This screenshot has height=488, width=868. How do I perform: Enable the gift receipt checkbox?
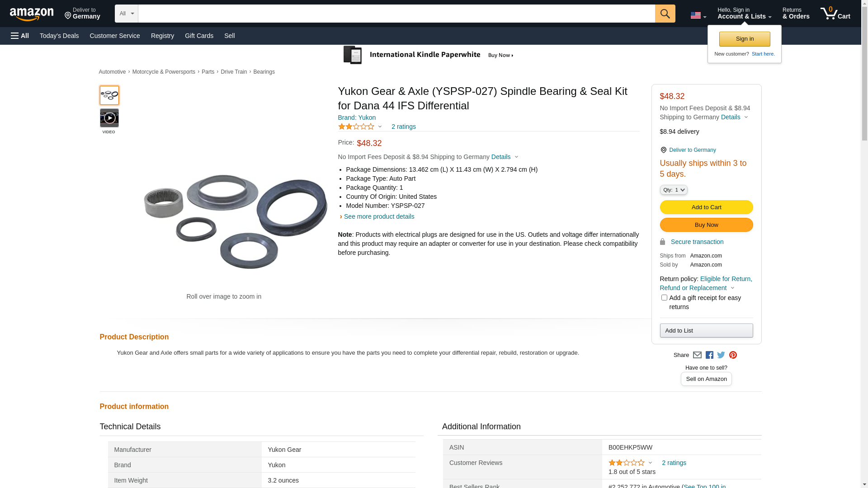pos(664,298)
